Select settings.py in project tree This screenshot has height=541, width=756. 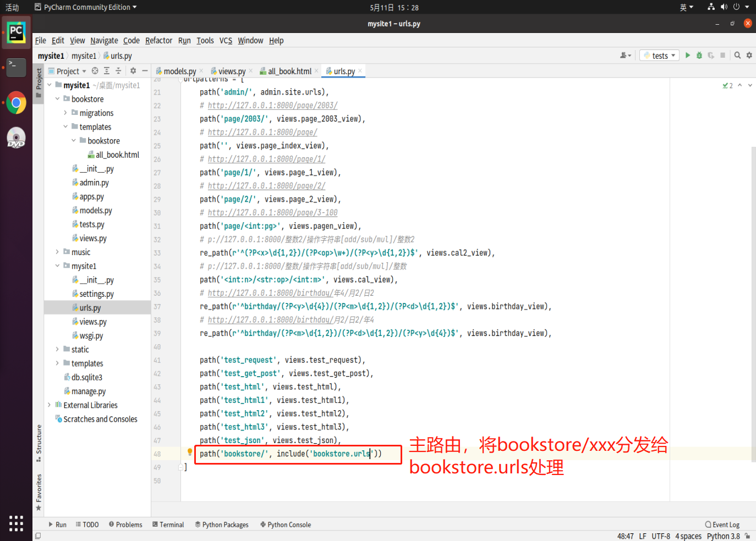point(96,294)
